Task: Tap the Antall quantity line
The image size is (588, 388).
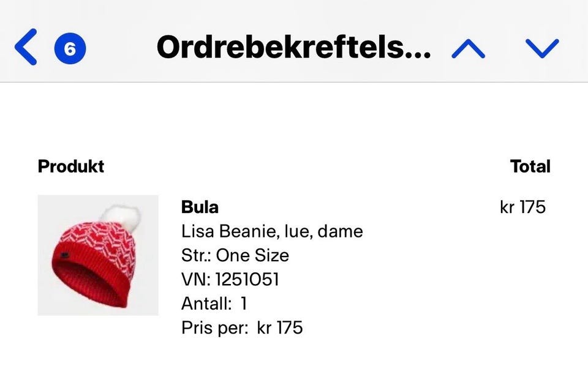Action: (x=214, y=304)
